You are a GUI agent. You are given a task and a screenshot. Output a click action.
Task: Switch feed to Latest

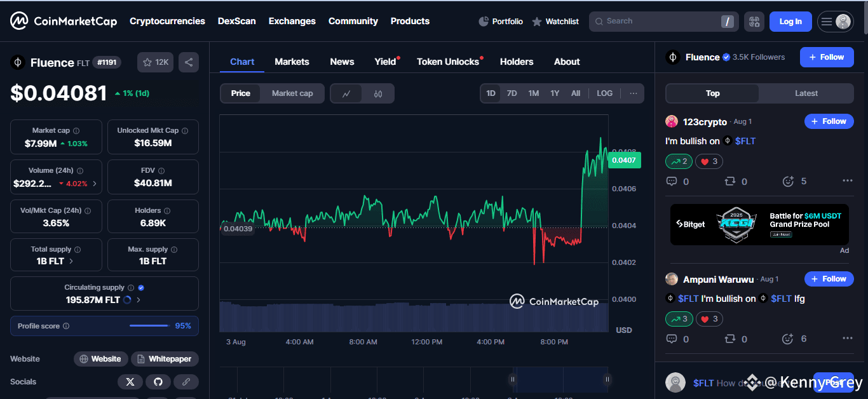tap(806, 93)
